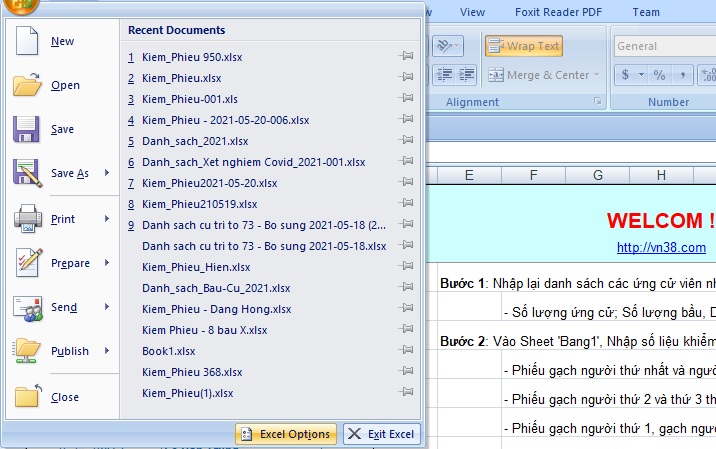This screenshot has height=449, width=716.
Task: Click the New document icon
Action: click(27, 42)
